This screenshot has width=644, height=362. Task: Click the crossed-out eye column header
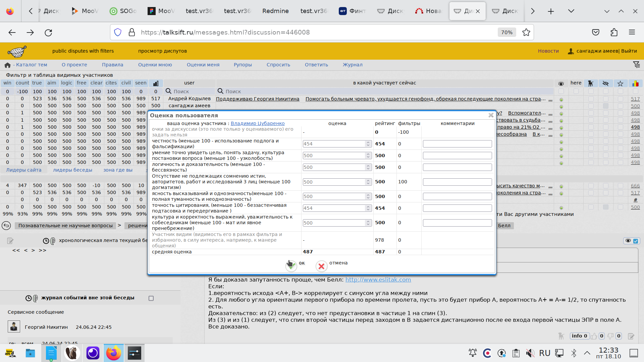coord(605,83)
